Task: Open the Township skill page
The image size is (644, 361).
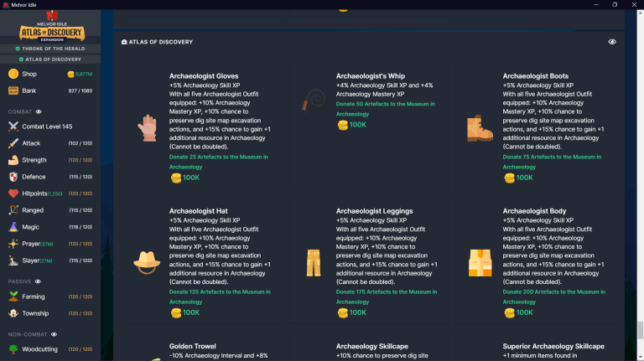Action: point(35,313)
